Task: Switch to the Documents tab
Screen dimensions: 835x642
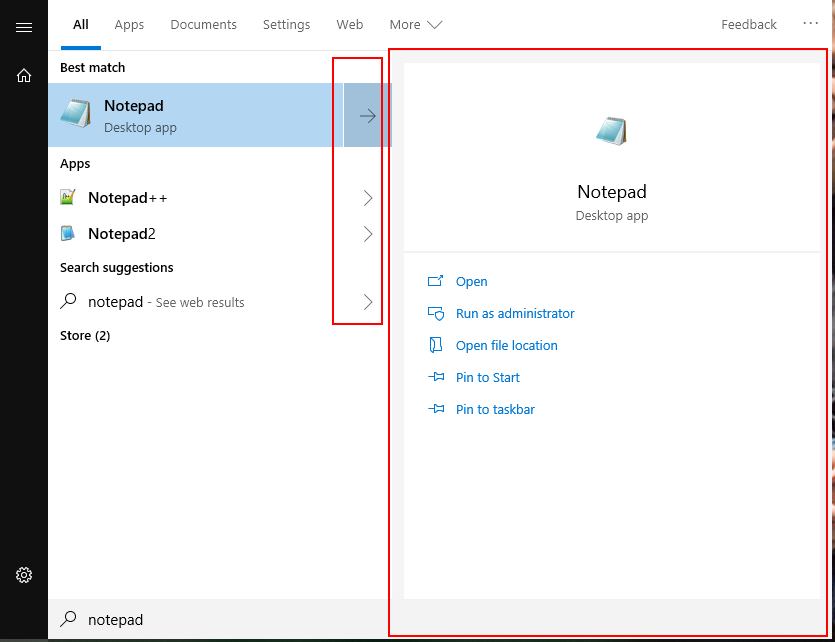Action: click(203, 24)
